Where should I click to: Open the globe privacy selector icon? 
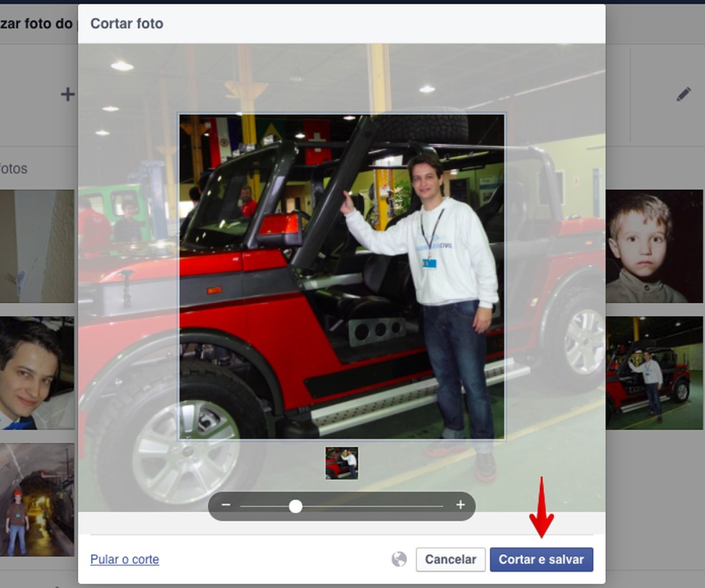(x=399, y=559)
